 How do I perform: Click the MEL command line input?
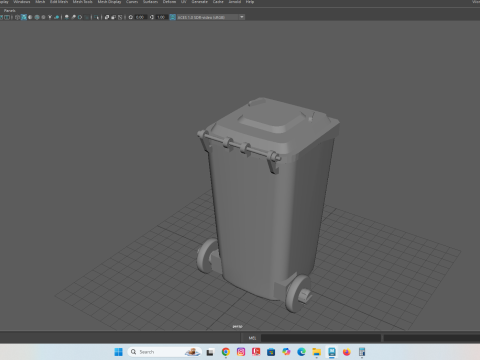(x=321, y=338)
